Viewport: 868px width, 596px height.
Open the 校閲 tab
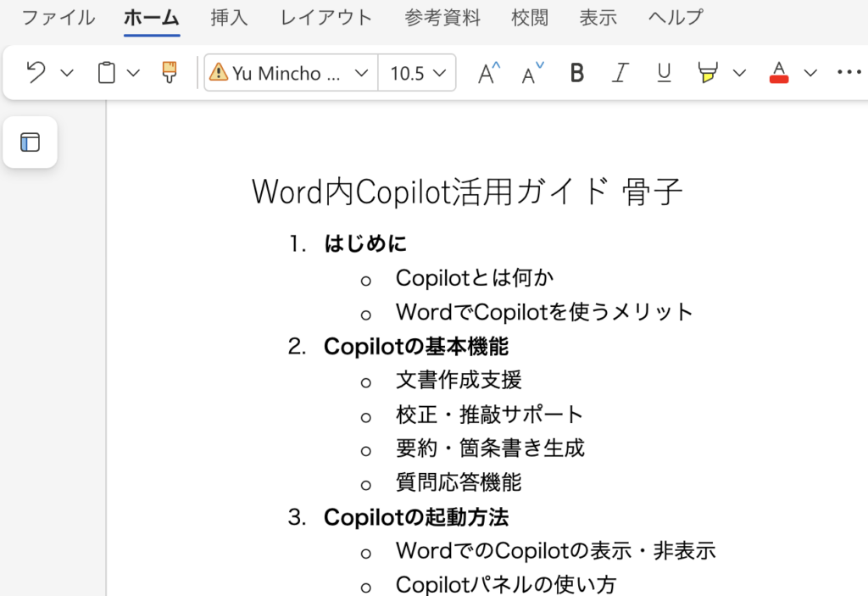(530, 18)
